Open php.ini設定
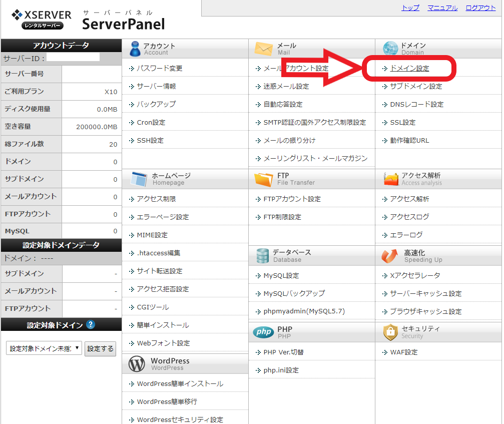The image size is (504, 424). [x=281, y=370]
